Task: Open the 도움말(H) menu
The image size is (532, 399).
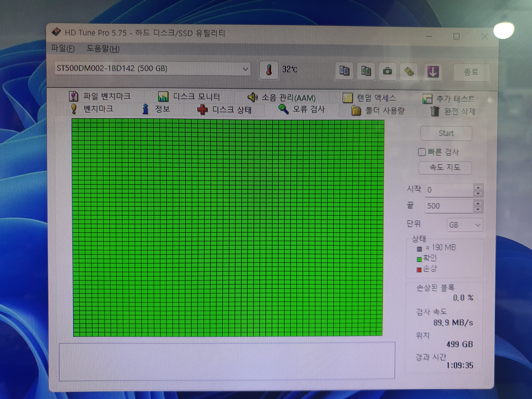Action: point(103,49)
